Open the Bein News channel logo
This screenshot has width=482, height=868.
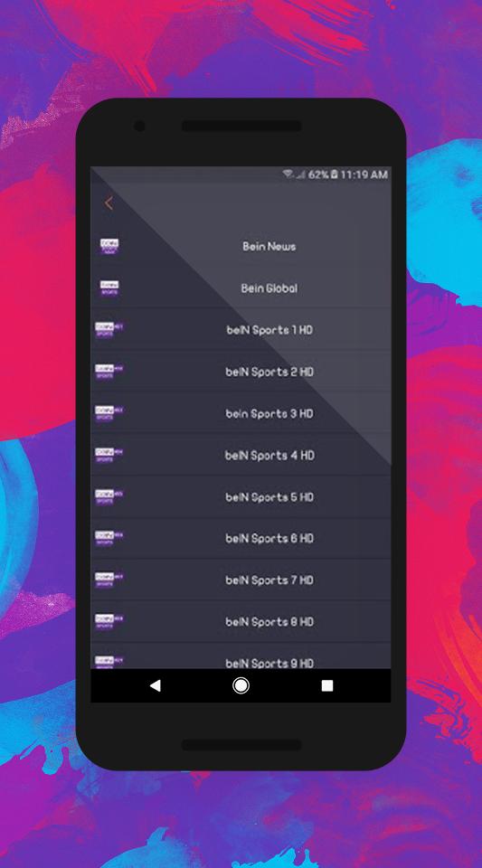tap(109, 246)
